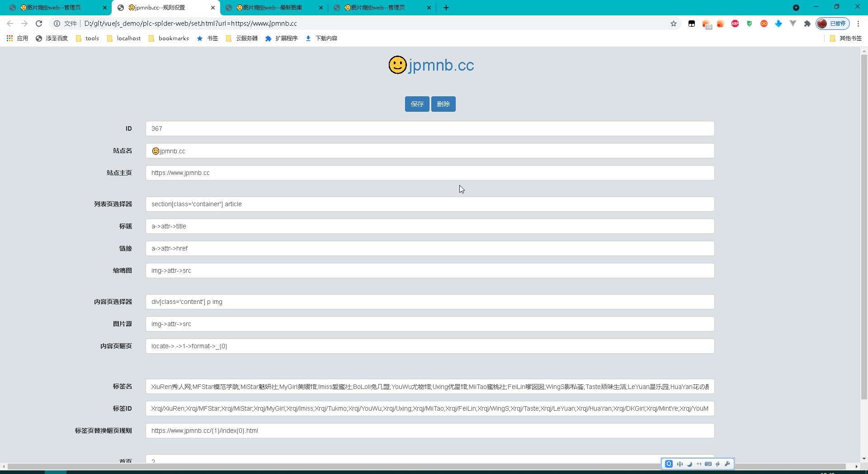This screenshot has height=474, width=868.
Task: Click the vertical scrollbar up arrow
Action: 864,51
